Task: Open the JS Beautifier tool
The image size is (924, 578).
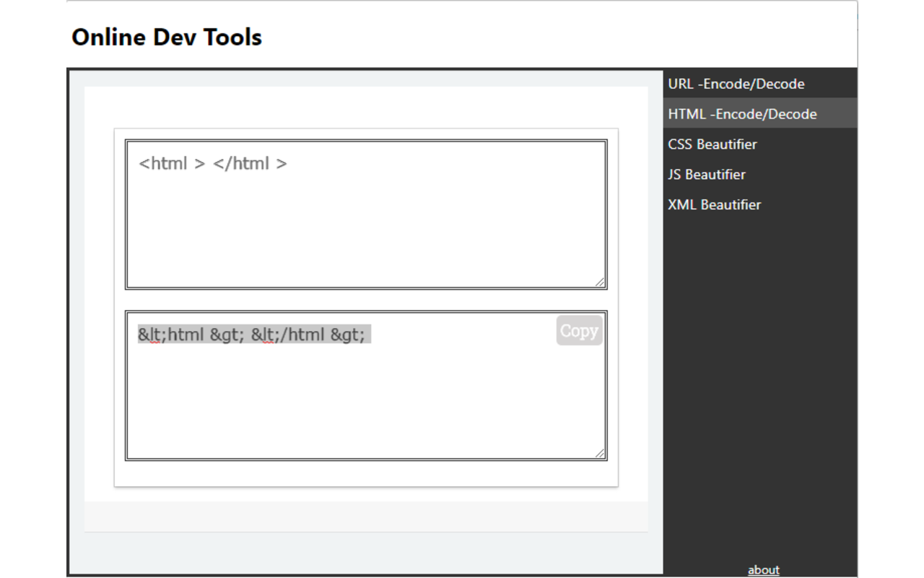Action: pyautogui.click(x=760, y=174)
